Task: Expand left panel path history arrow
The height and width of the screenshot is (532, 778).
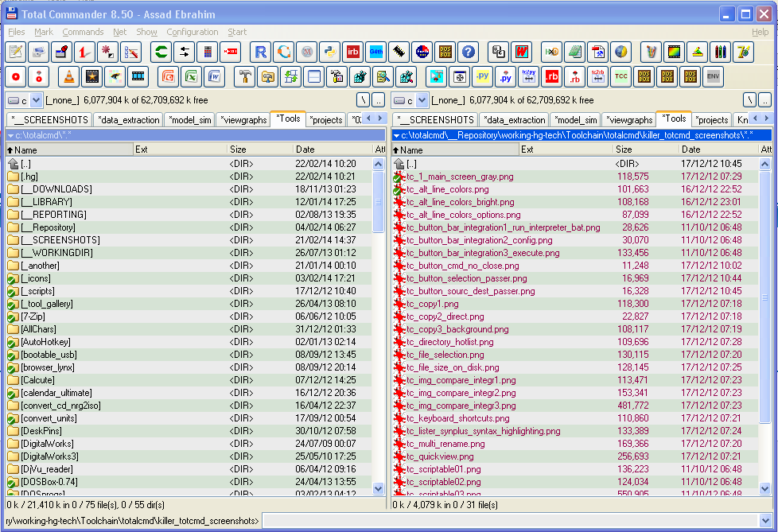Action: click(11, 135)
